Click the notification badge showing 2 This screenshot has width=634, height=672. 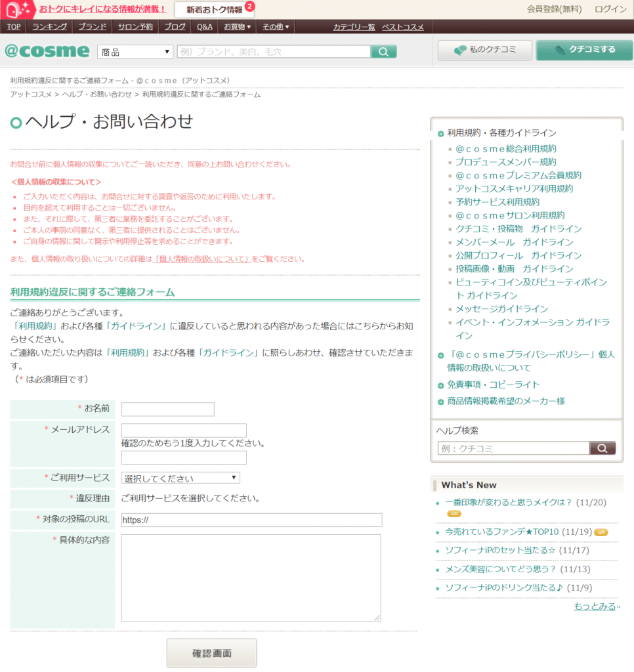pyautogui.click(x=249, y=6)
